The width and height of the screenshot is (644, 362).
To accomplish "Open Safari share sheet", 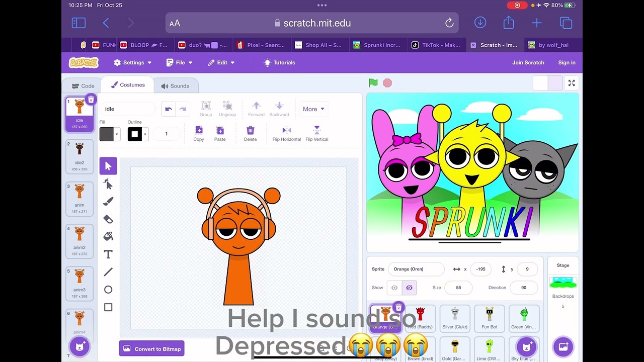I will [x=509, y=23].
